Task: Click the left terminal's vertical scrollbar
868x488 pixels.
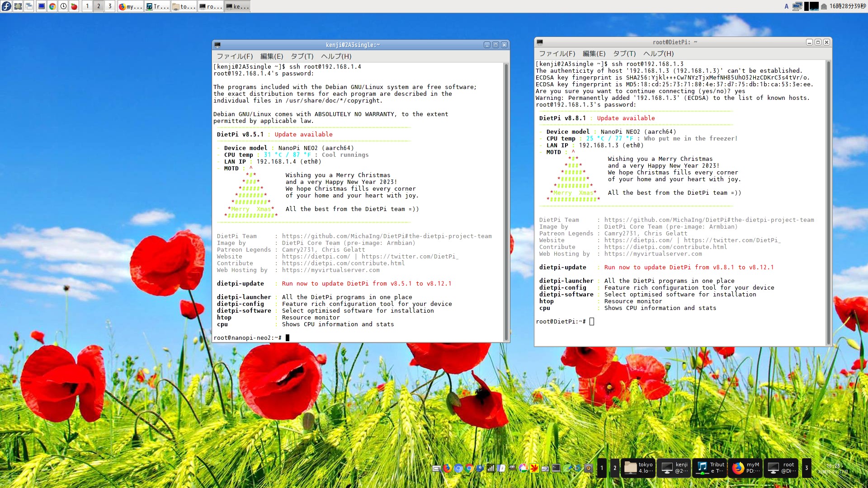Action: coord(506,201)
